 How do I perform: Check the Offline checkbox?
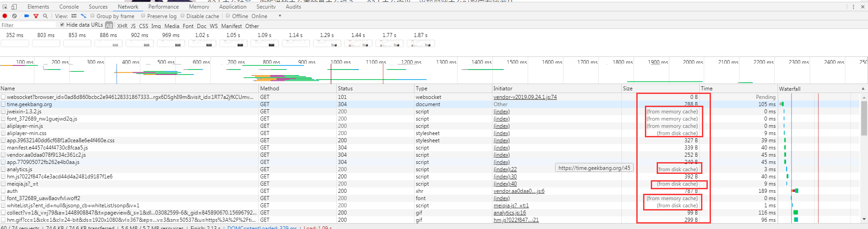pos(228,16)
